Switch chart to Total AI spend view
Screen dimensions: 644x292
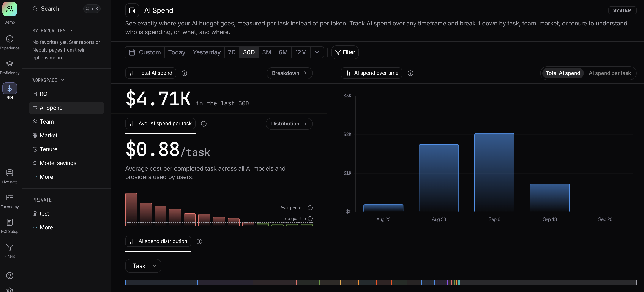(563, 73)
